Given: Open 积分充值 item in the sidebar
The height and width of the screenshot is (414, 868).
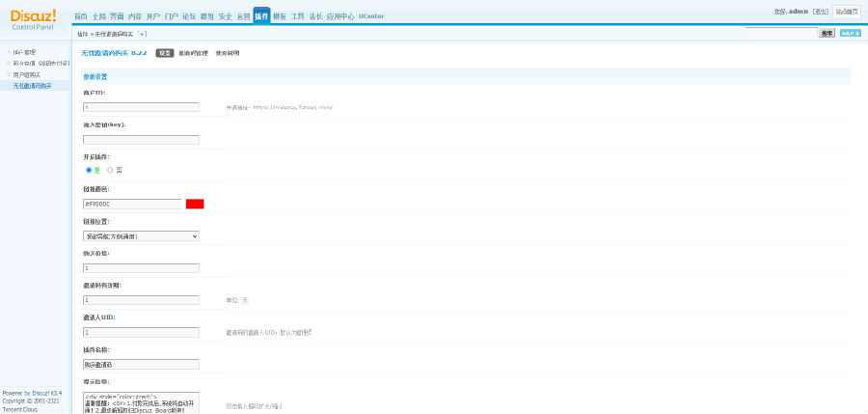Looking at the screenshot, I should (41, 63).
